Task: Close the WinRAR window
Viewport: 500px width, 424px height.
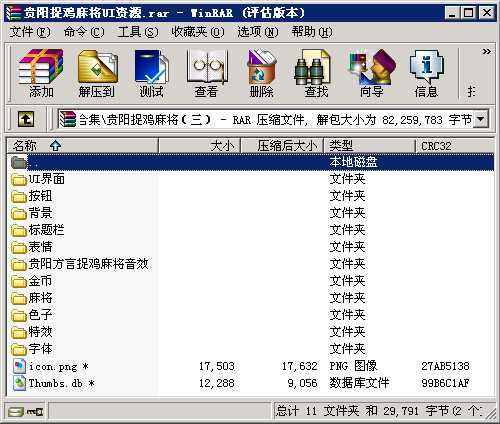Action: point(486,13)
